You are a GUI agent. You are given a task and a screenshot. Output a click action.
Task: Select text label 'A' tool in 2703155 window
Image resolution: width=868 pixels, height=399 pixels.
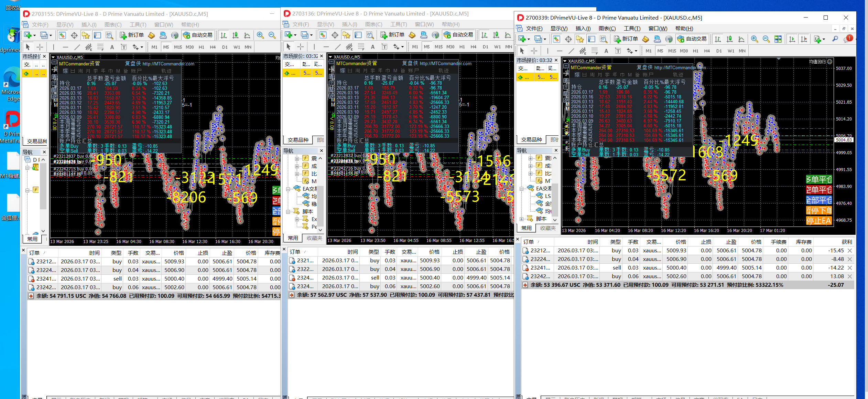click(112, 47)
